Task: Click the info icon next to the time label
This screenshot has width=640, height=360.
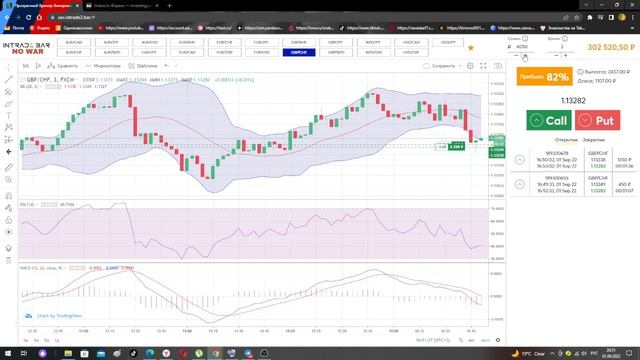Action: coord(564,38)
